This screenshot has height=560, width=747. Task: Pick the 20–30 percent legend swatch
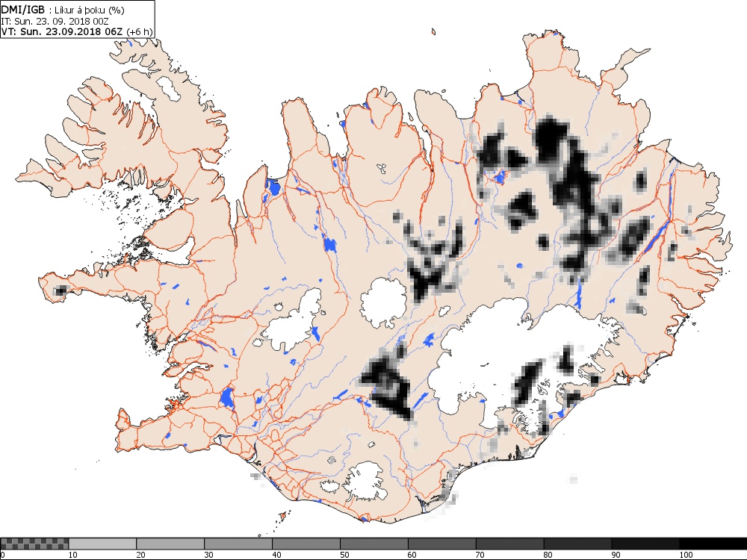(x=170, y=544)
